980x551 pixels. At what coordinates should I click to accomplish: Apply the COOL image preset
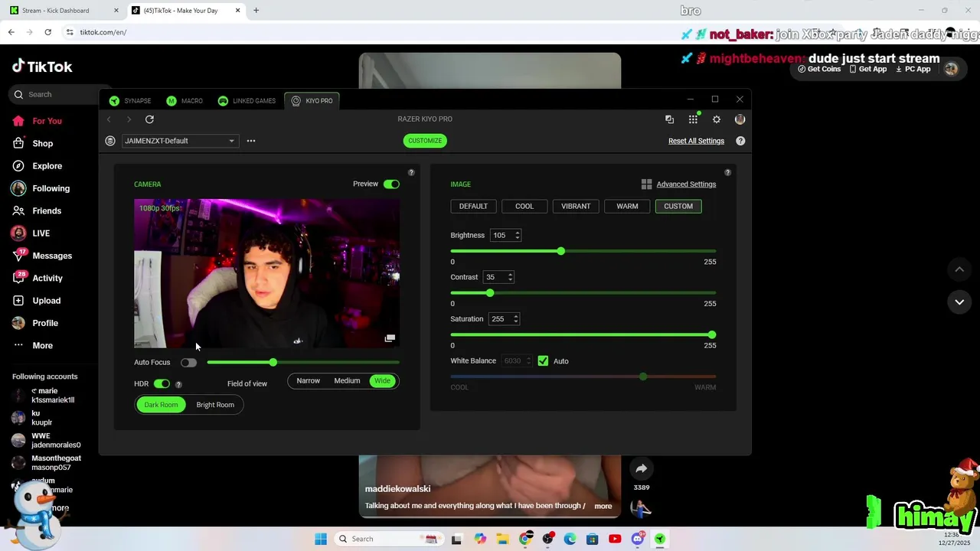524,207
